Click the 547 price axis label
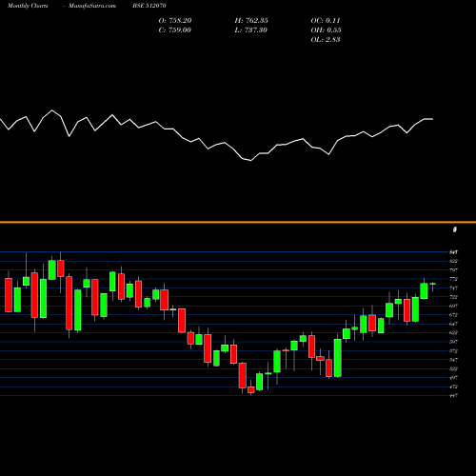Image resolution: width=476 pixels, height=476 pixels. point(453,360)
